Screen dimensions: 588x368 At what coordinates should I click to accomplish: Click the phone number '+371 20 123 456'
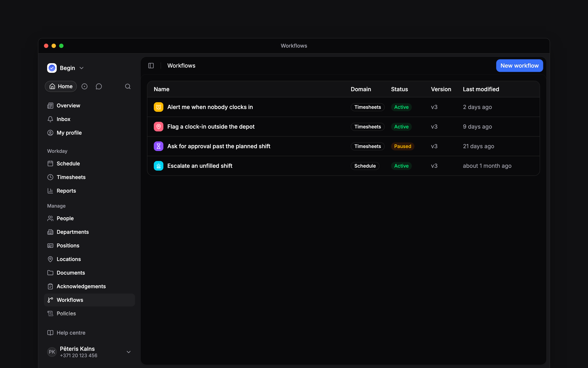[78, 356]
